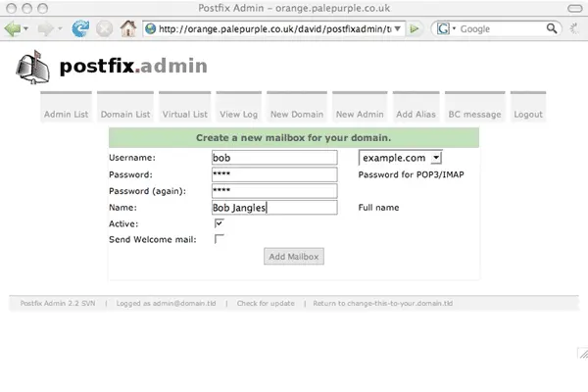Open the View Log tab
This screenshot has width=588, height=392.
[238, 115]
